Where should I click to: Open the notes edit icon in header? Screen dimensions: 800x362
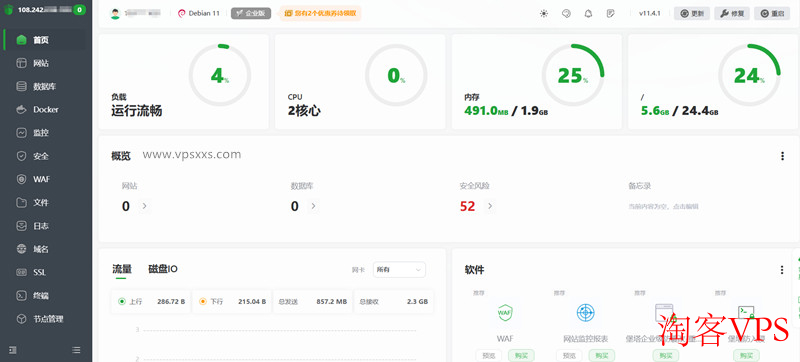[611, 14]
